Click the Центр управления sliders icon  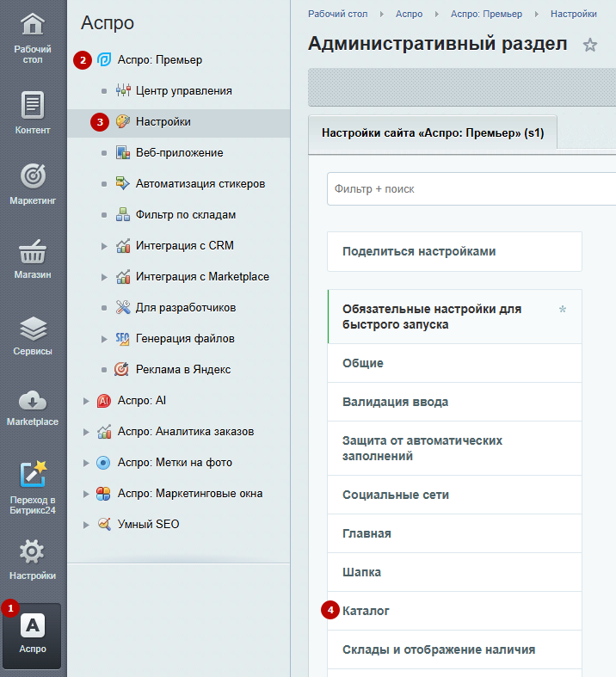pyautogui.click(x=123, y=90)
